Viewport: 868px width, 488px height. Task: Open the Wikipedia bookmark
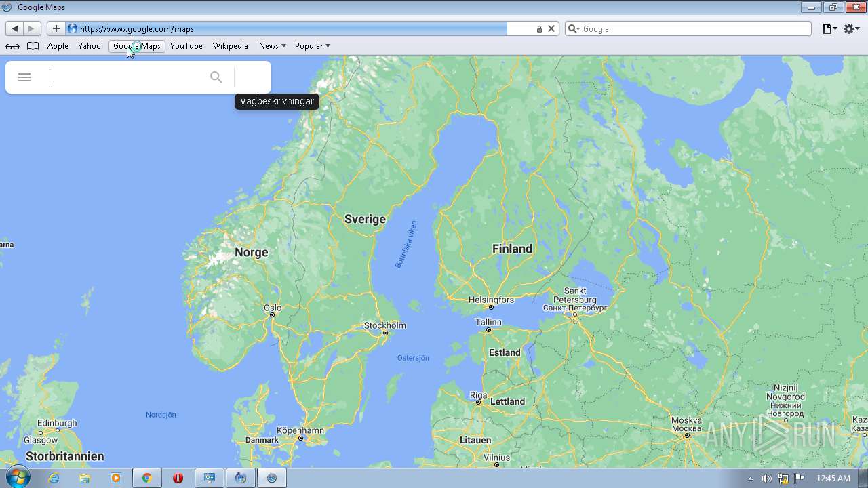tap(231, 46)
